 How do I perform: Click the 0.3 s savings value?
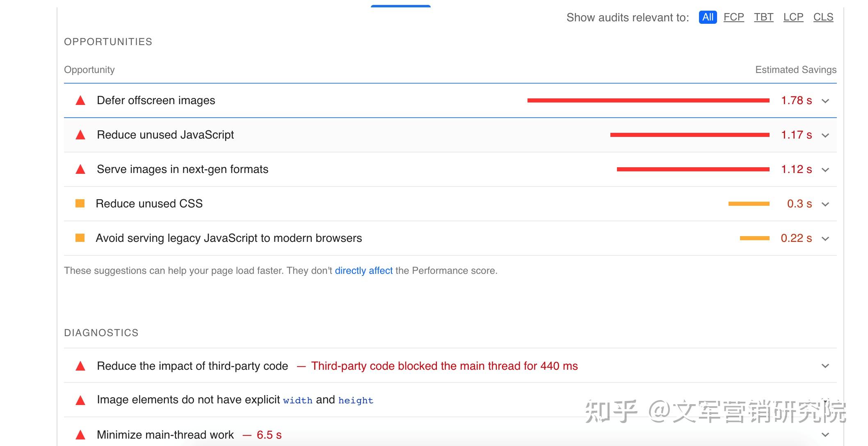[x=799, y=204]
